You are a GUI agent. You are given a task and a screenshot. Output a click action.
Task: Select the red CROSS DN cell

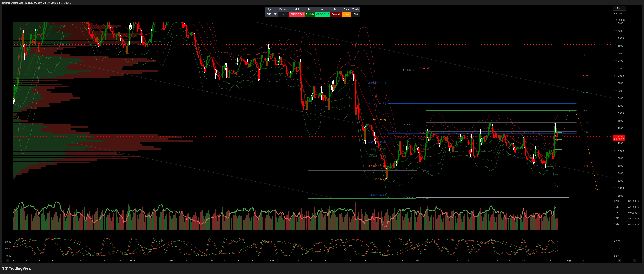[x=297, y=14]
